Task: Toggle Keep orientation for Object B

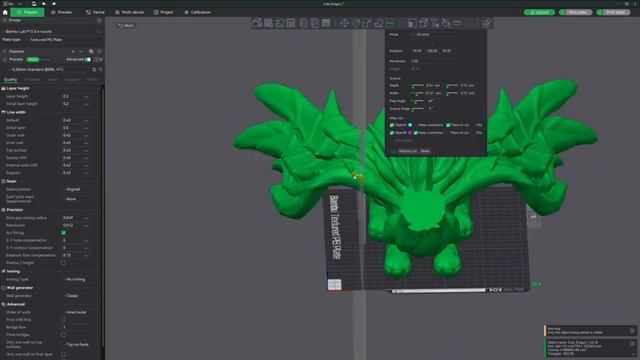Action: click(416, 133)
